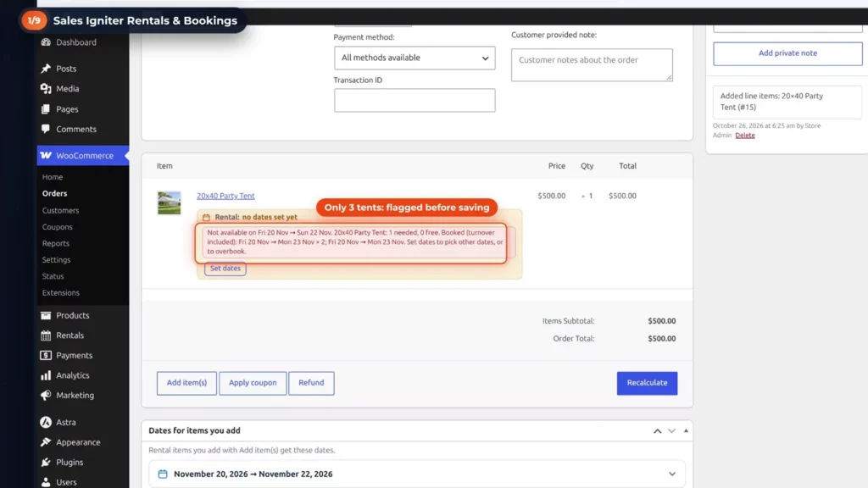Open the 20x40 Party Tent product link
The width and height of the screenshot is (868, 488).
click(x=225, y=196)
